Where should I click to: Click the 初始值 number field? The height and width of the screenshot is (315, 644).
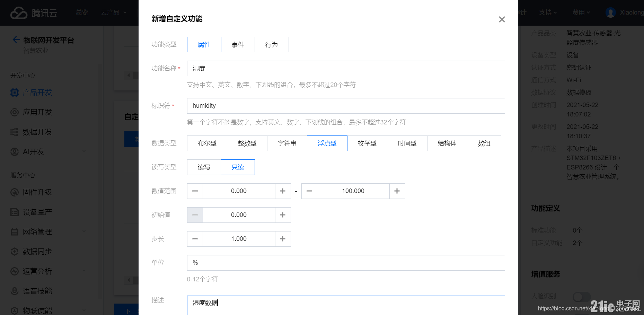point(239,215)
